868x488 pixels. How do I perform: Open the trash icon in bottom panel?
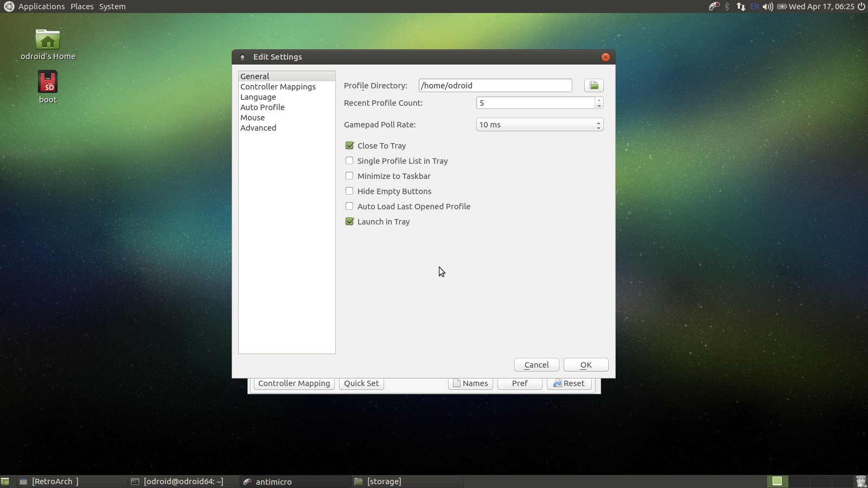click(x=860, y=481)
